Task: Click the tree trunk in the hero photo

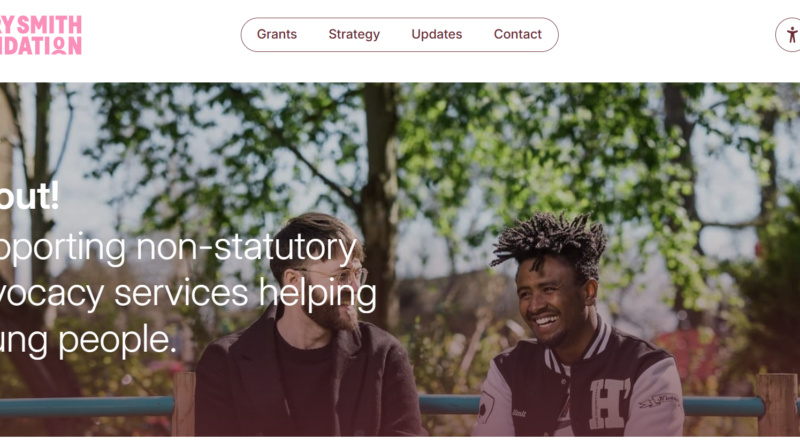Action: coord(380,204)
